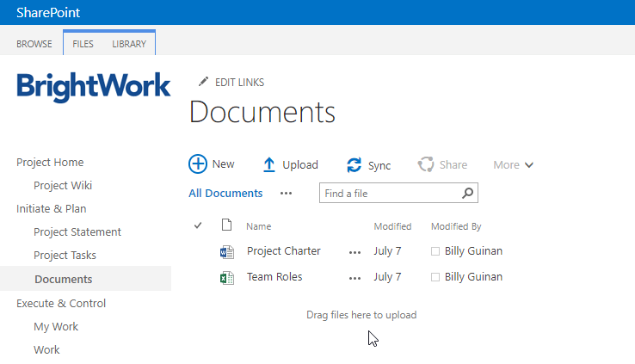The image size is (635, 364).
Task: Click the New document plus icon
Action: (x=198, y=164)
